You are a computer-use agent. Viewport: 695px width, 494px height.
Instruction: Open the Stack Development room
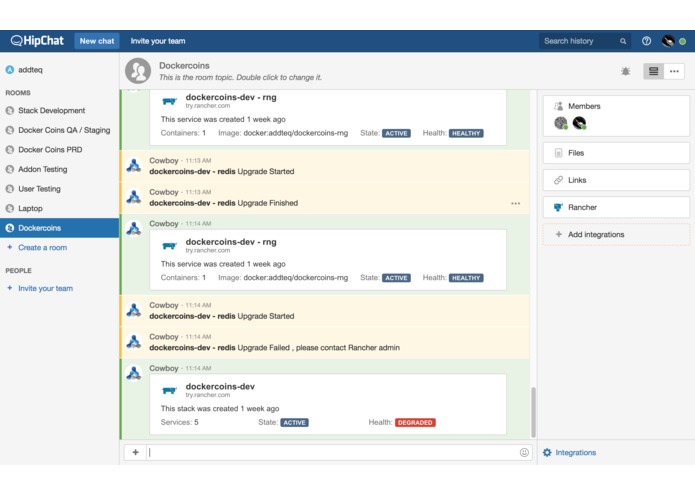(59, 110)
